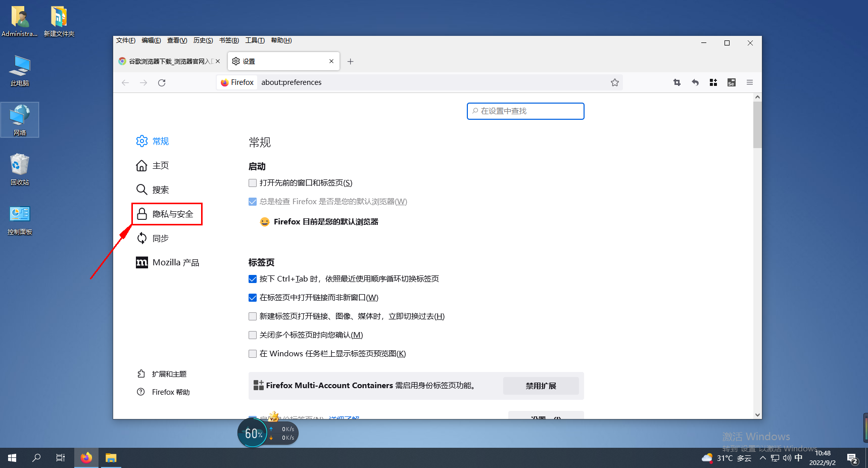
Task: Open Task View on the taskbar
Action: (61, 458)
